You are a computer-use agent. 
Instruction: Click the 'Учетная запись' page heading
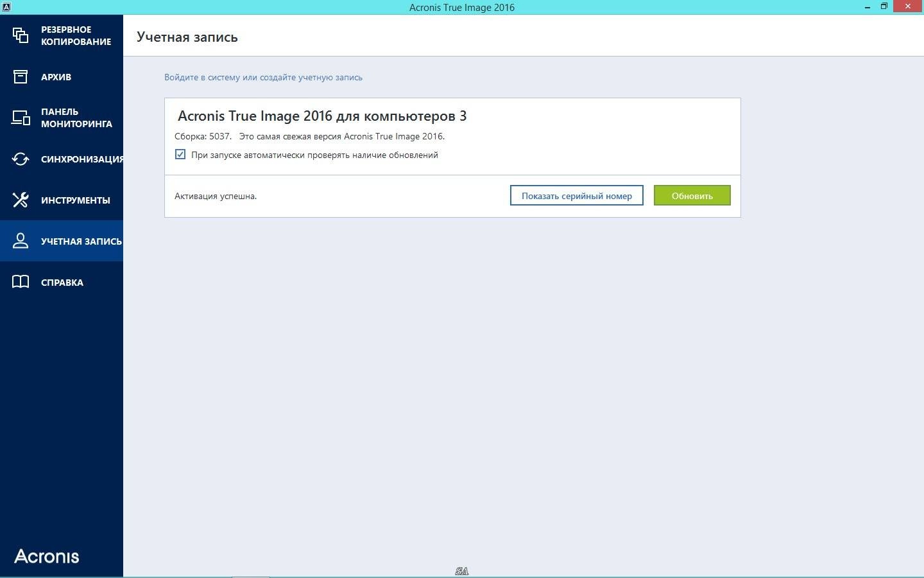click(x=187, y=37)
